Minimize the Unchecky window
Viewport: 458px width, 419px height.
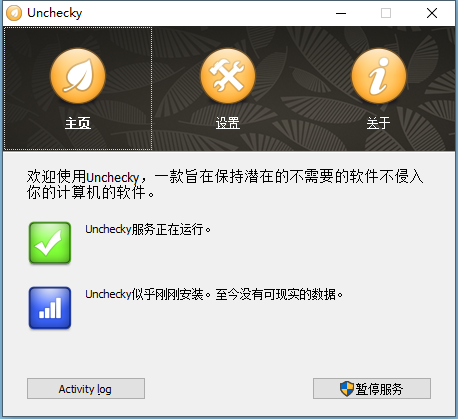(x=341, y=13)
